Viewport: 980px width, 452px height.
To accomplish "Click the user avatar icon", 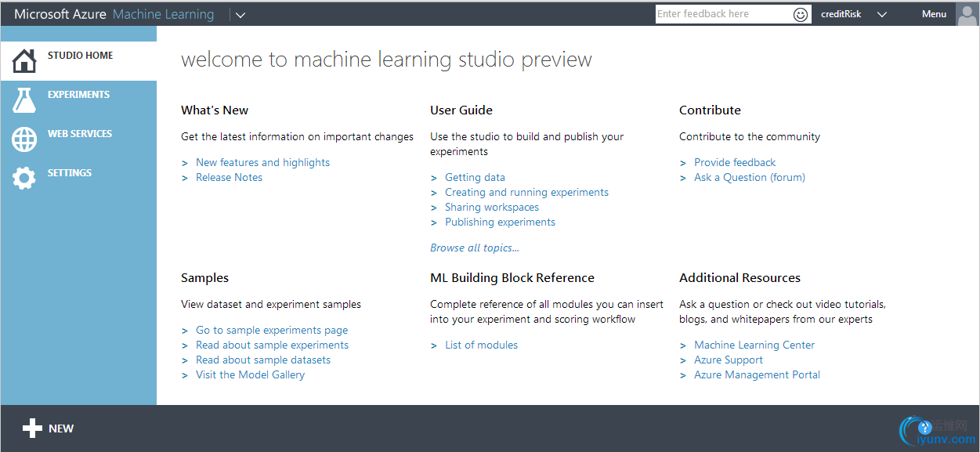I will 967,14.
